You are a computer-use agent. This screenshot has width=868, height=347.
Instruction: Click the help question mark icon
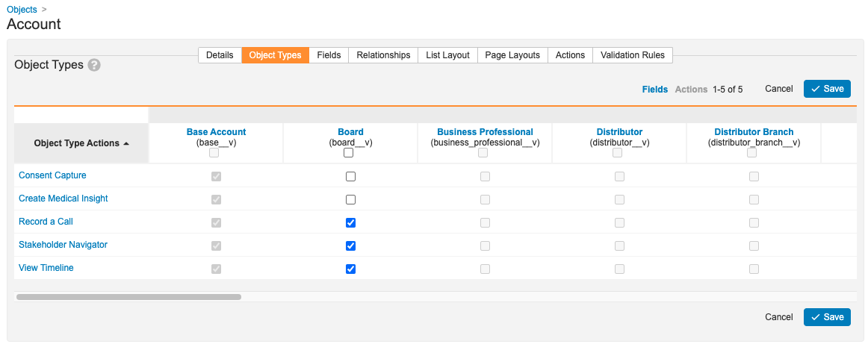(94, 65)
